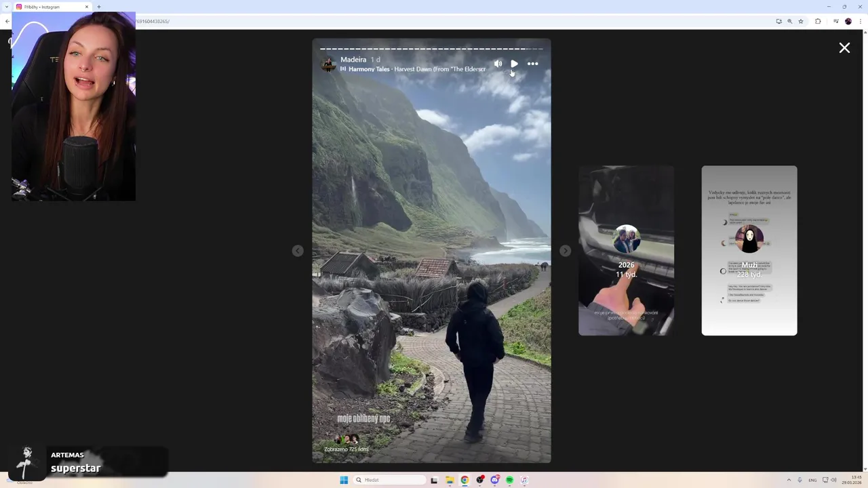Click the browser back arrow
Viewport: 868px width, 488px height.
click(6, 21)
